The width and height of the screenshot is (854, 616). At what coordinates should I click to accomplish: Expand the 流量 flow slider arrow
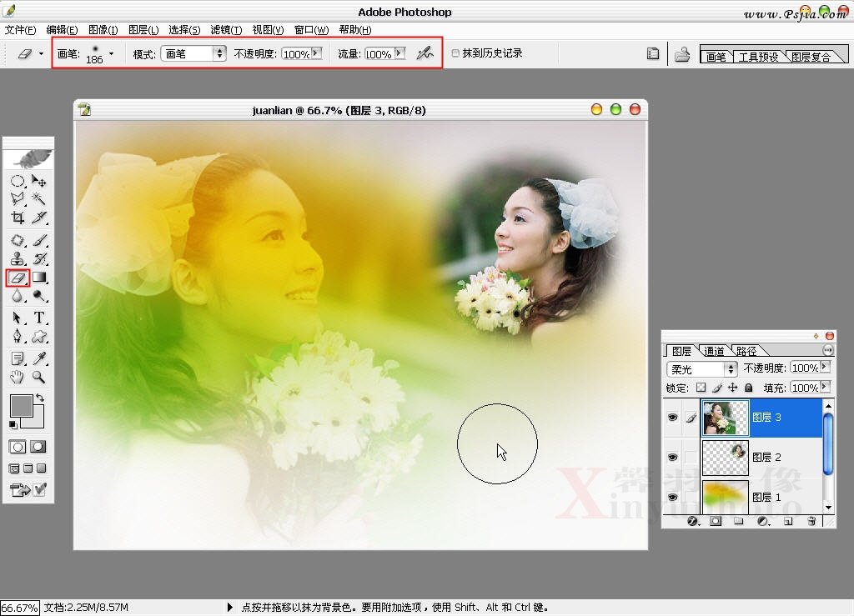(x=399, y=53)
